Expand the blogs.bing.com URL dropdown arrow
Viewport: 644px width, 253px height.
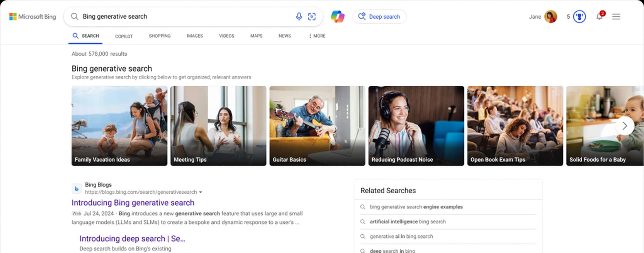(200, 192)
